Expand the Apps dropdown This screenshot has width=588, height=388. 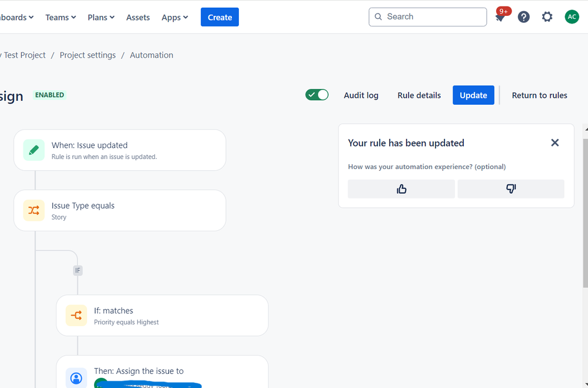pos(175,17)
